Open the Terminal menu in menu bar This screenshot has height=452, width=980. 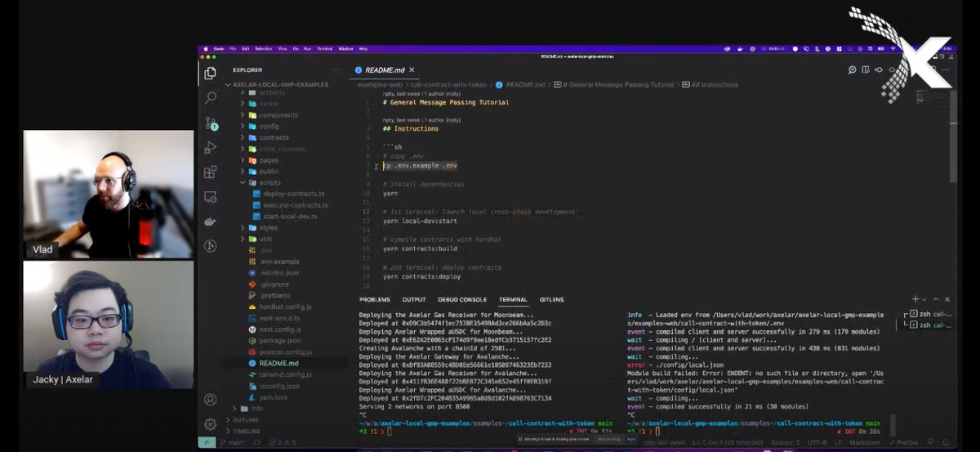pos(324,49)
